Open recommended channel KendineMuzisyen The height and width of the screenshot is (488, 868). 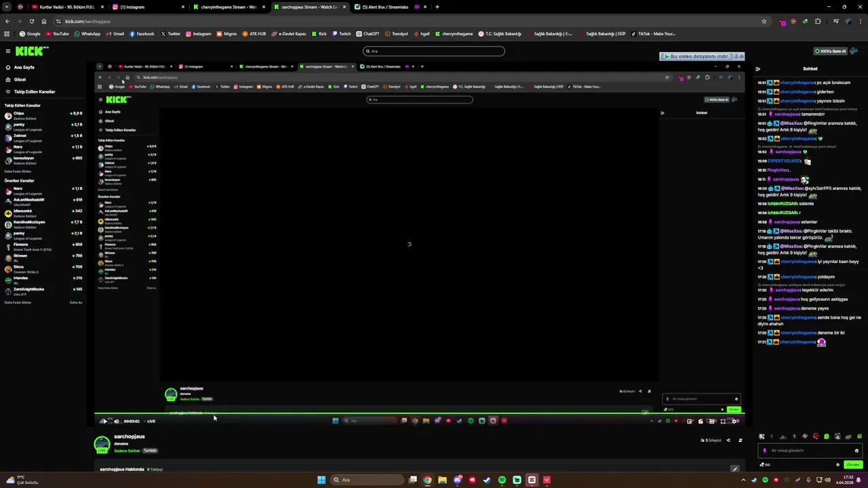coord(43,224)
